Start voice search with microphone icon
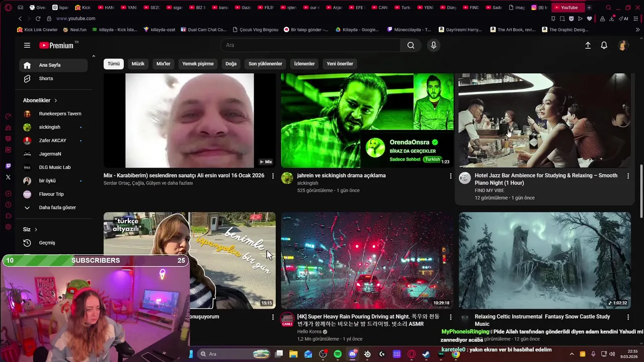Image resolution: width=644 pixels, height=362 pixels. pos(434,45)
